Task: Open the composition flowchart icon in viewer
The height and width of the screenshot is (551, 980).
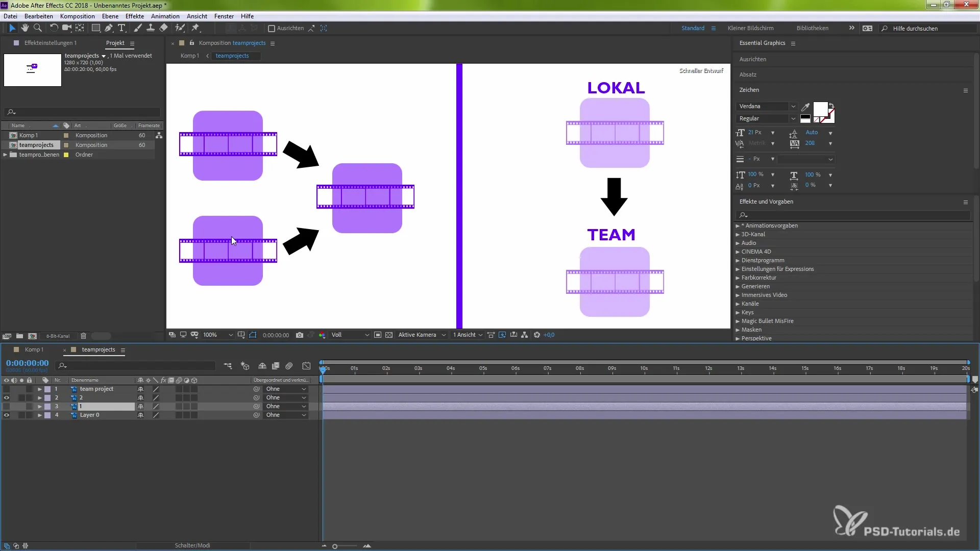Action: tap(525, 335)
